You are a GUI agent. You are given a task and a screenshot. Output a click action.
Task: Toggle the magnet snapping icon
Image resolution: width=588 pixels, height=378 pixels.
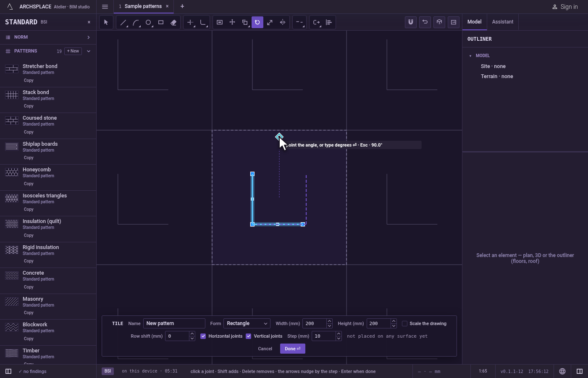coord(411,22)
